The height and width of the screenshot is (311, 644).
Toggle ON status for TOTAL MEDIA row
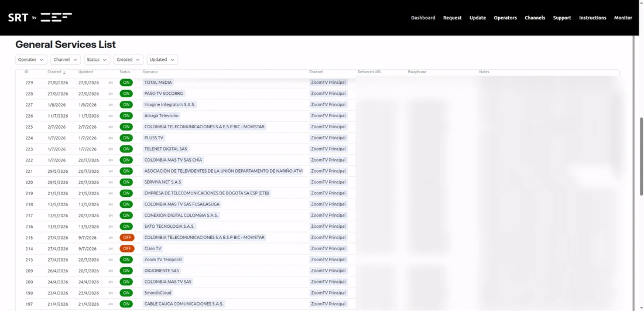(126, 83)
